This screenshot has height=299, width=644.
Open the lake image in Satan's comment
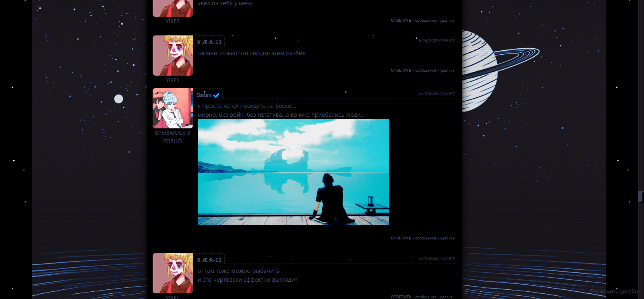293,172
